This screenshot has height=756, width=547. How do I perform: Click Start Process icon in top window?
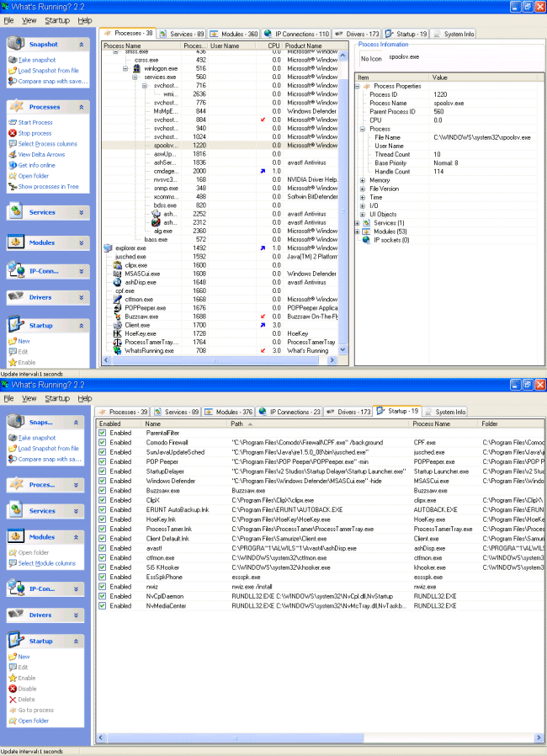pos(13,122)
